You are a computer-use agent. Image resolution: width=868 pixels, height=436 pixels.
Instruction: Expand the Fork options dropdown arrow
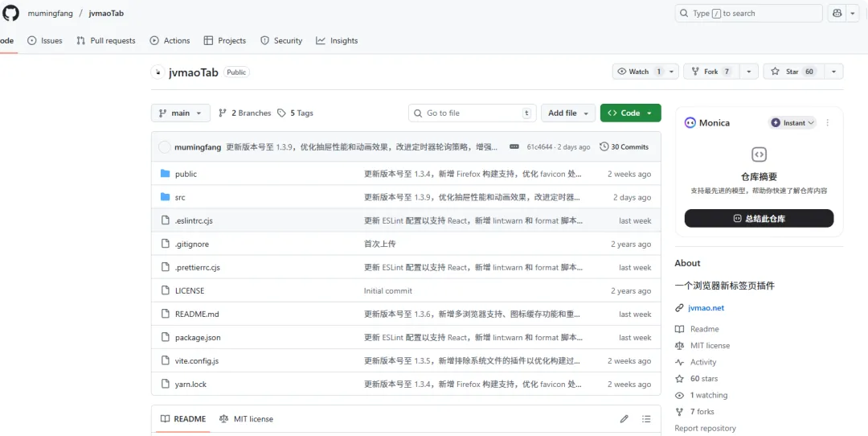749,72
